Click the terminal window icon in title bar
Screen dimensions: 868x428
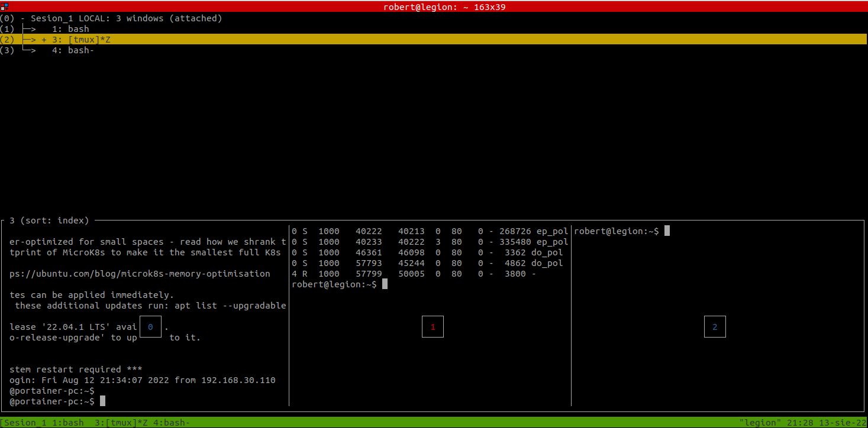click(x=4, y=6)
